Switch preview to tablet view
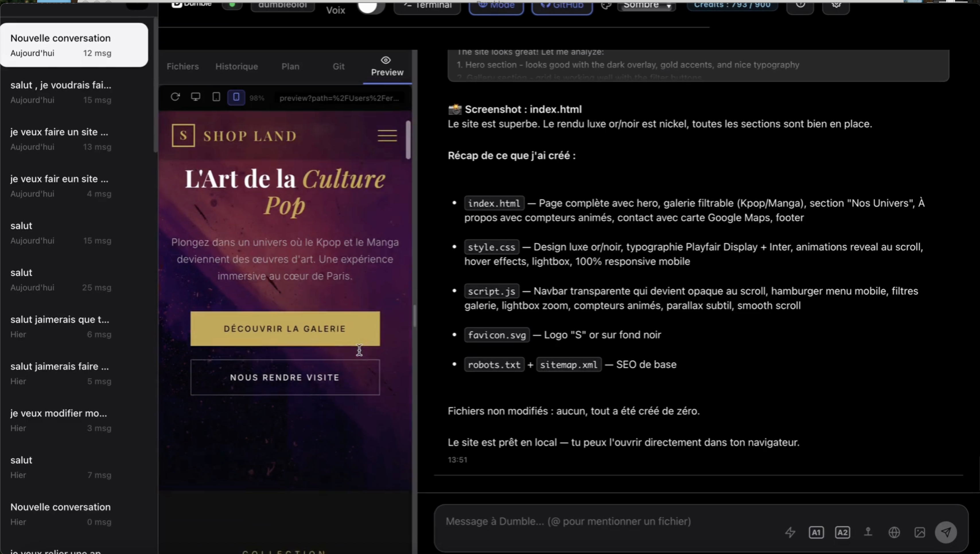Viewport: 980px width, 554px height. [x=216, y=97]
